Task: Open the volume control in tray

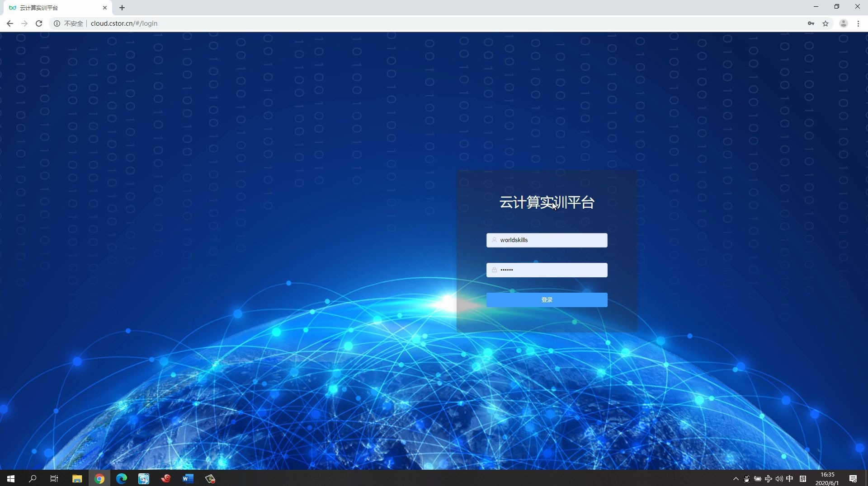Action: [x=779, y=479]
